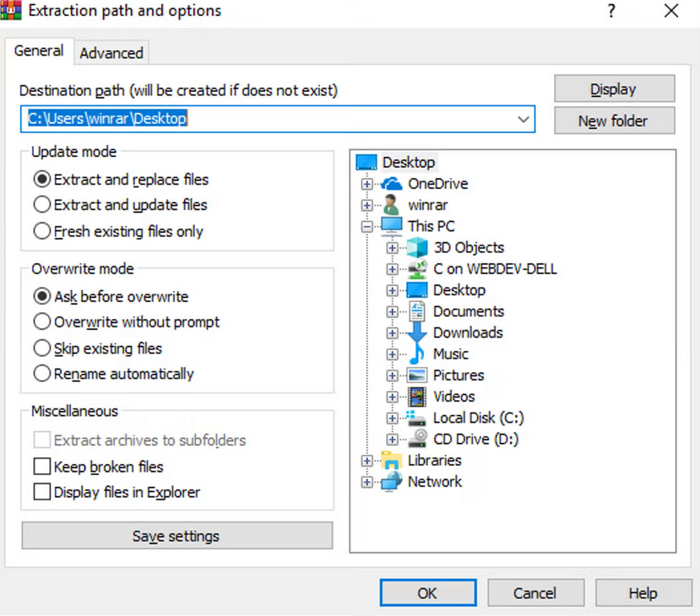Select 'winrar' label in folder tree
Viewport: 700px width, 616px height.
(x=427, y=205)
